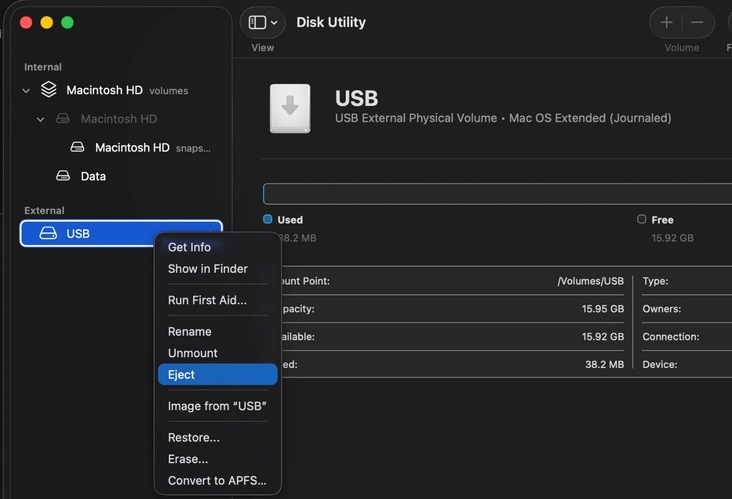Choose Erase… from context menu
This screenshot has height=499, width=732.
[x=218, y=459]
